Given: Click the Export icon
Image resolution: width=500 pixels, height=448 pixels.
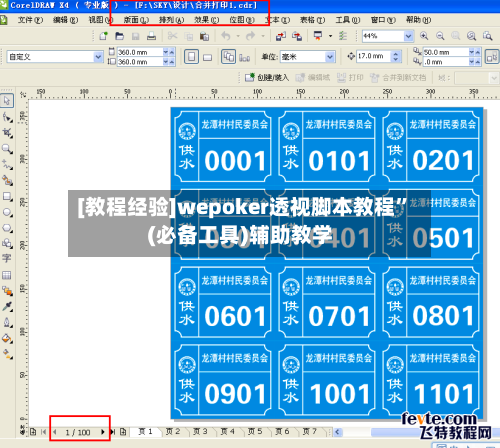Looking at the screenshot, I should (x=297, y=36).
